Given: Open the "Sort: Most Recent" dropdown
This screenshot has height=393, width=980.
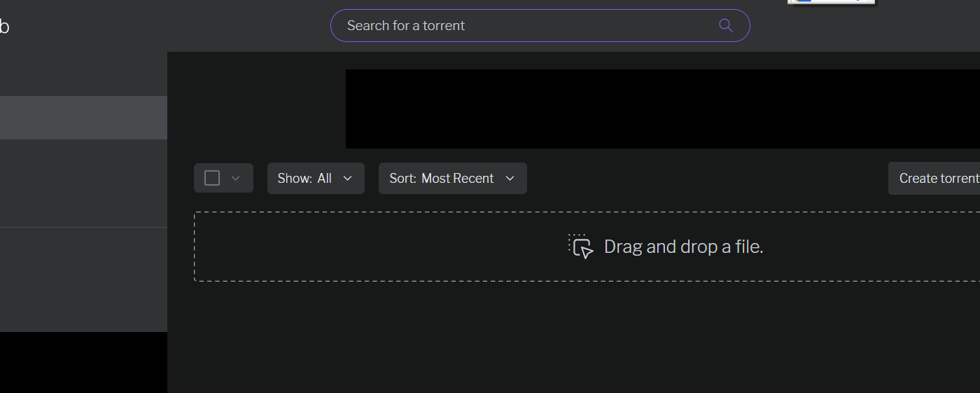Looking at the screenshot, I should [x=453, y=178].
